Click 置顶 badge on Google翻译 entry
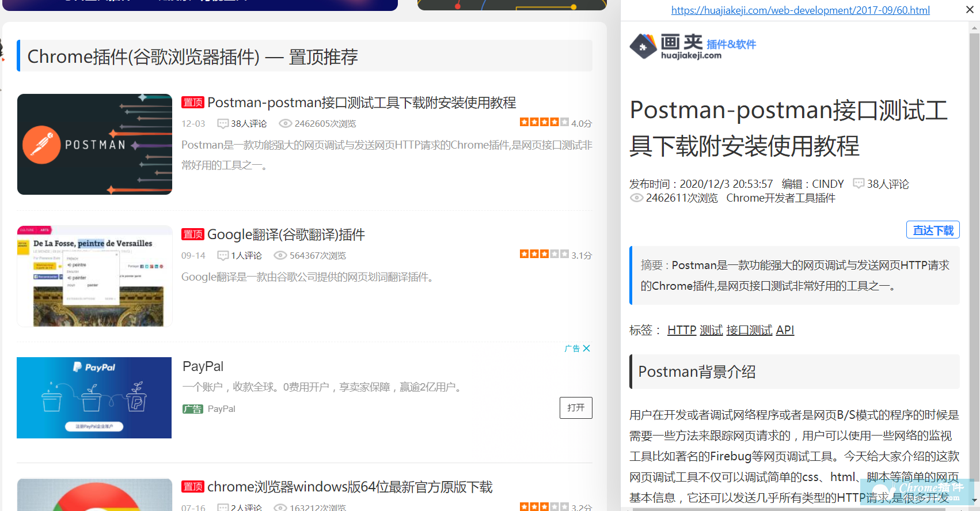This screenshot has height=511, width=980. pyautogui.click(x=193, y=234)
